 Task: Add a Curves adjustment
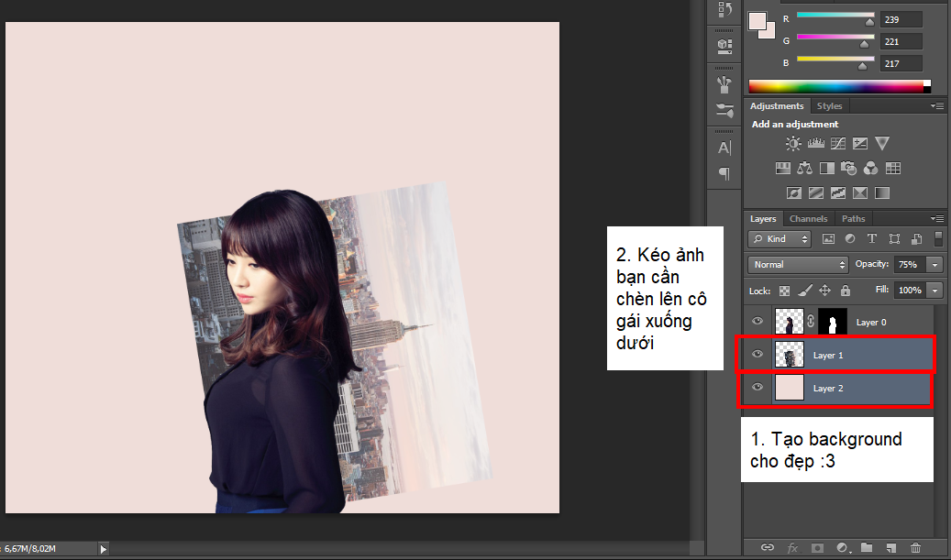(837, 144)
